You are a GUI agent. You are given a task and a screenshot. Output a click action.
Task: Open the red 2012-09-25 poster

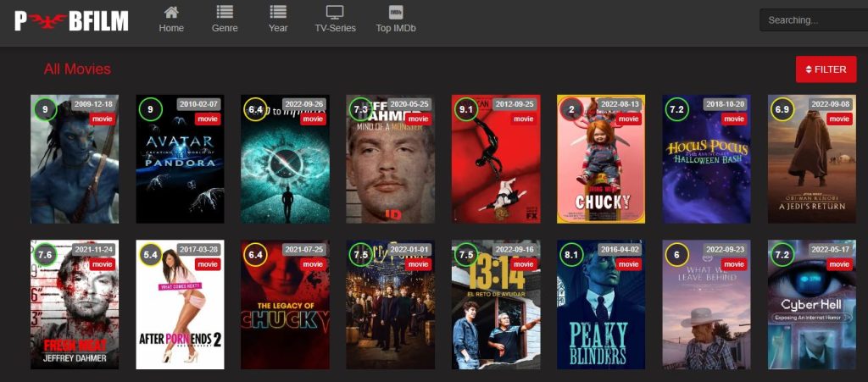click(496, 159)
